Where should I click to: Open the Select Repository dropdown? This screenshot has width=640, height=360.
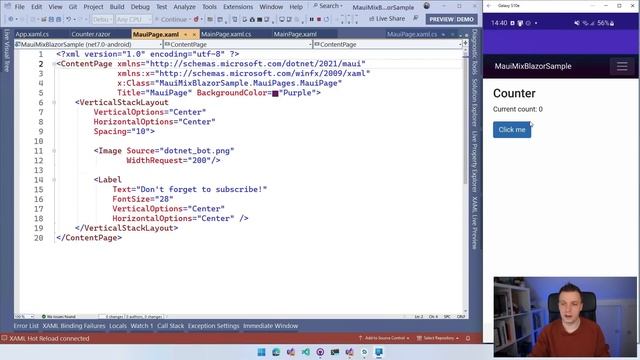438,338
